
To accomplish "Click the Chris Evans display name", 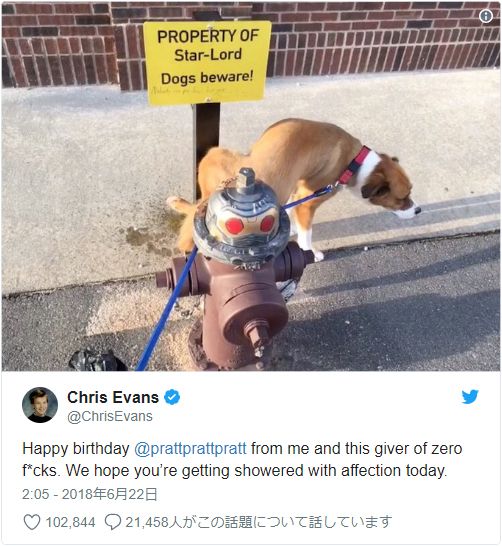I will [x=113, y=397].
